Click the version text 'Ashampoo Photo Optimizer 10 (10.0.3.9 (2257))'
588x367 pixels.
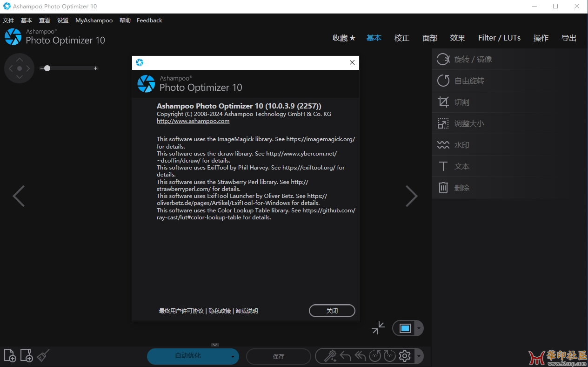pyautogui.click(x=239, y=106)
